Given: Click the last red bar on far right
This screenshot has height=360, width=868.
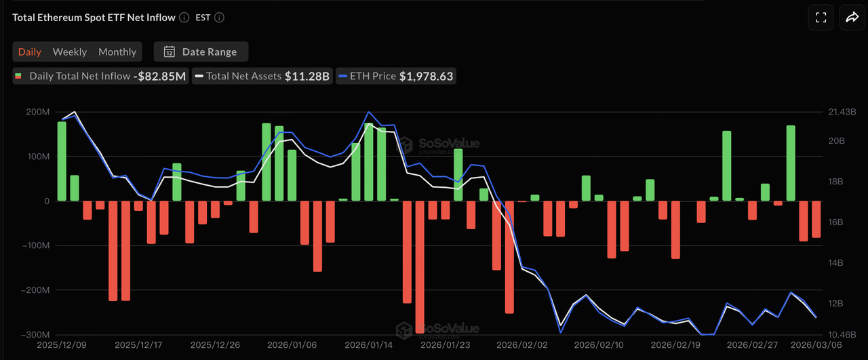Looking at the screenshot, I should click(816, 219).
